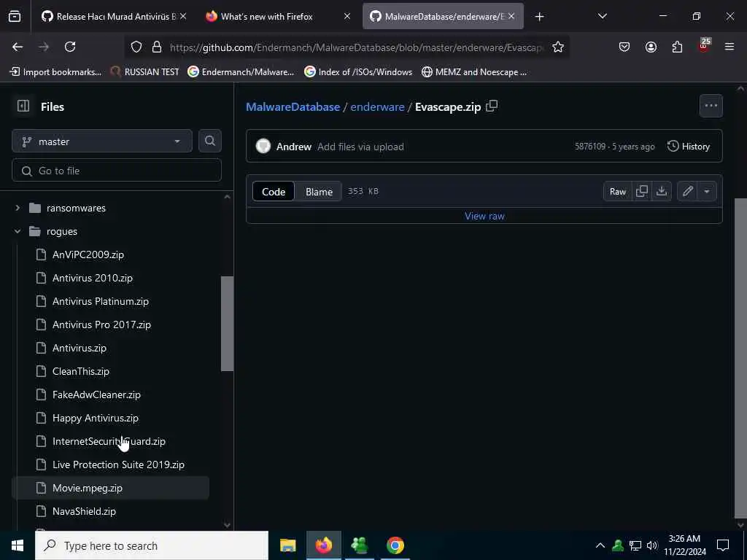Click the file search magnifier button

(x=209, y=141)
